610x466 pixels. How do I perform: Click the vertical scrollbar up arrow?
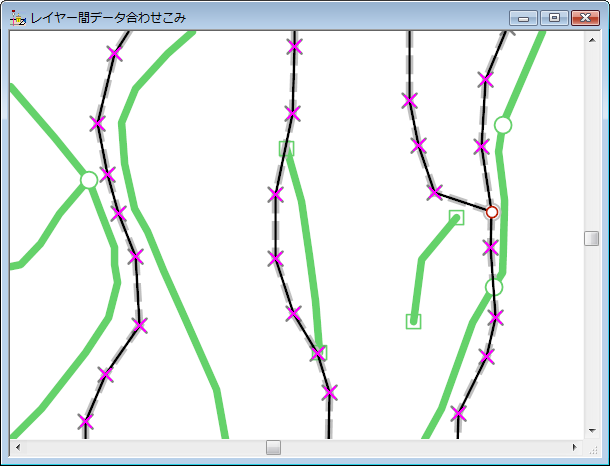[592, 40]
